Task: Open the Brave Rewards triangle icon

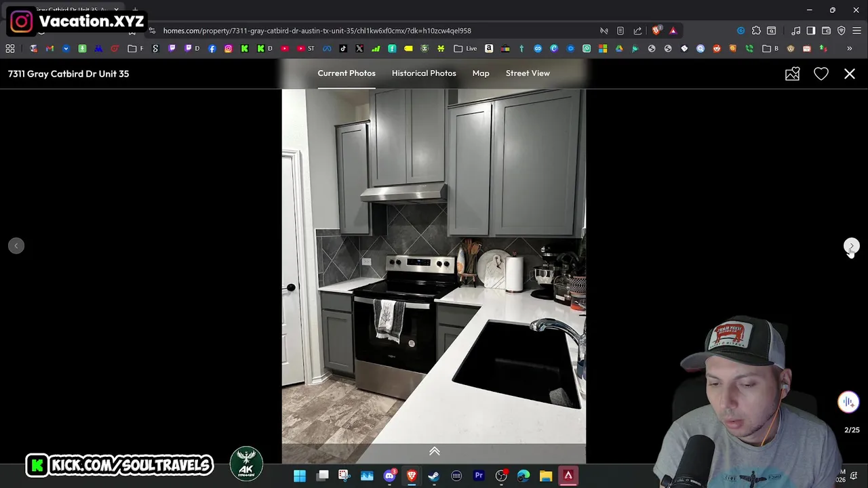Action: click(673, 30)
